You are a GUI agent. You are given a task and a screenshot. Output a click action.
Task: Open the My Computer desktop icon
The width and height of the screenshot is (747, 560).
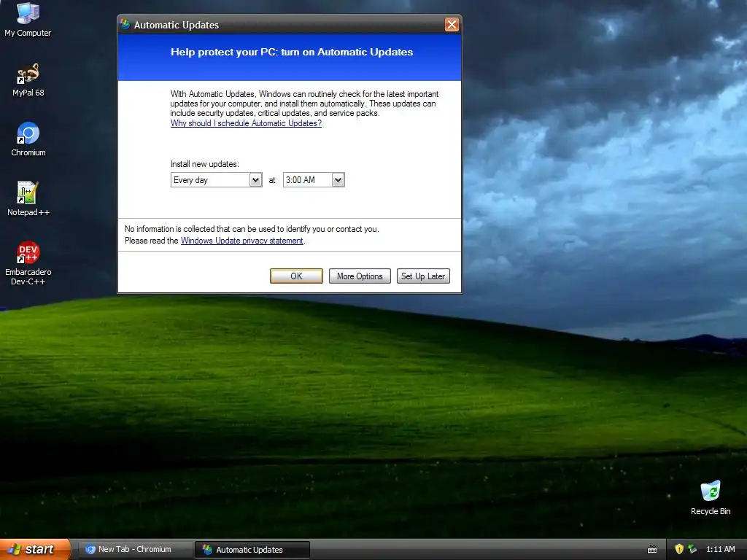pyautogui.click(x=28, y=19)
